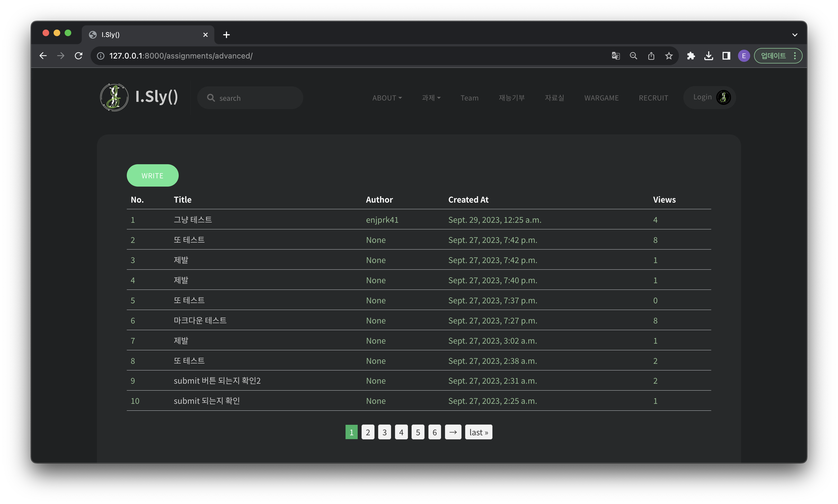Open 또 테스트 in row 2
Image resolution: width=838 pixels, height=504 pixels.
189,240
